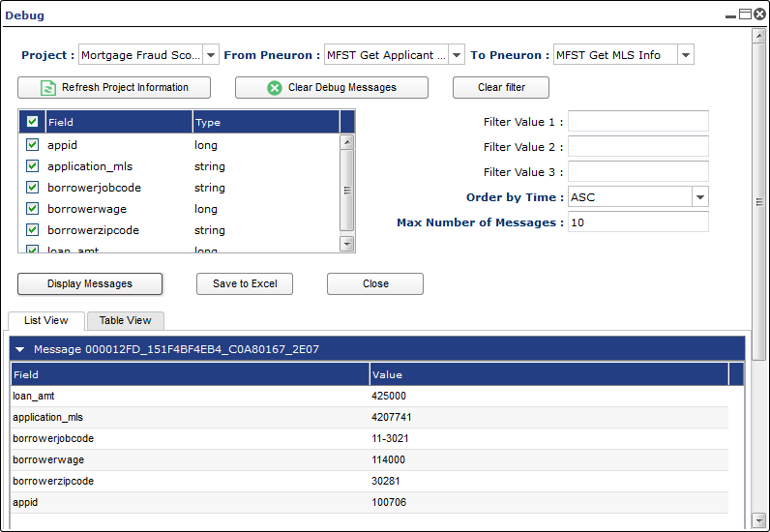
Task: Uncheck the appid field checkbox
Action: (33, 144)
